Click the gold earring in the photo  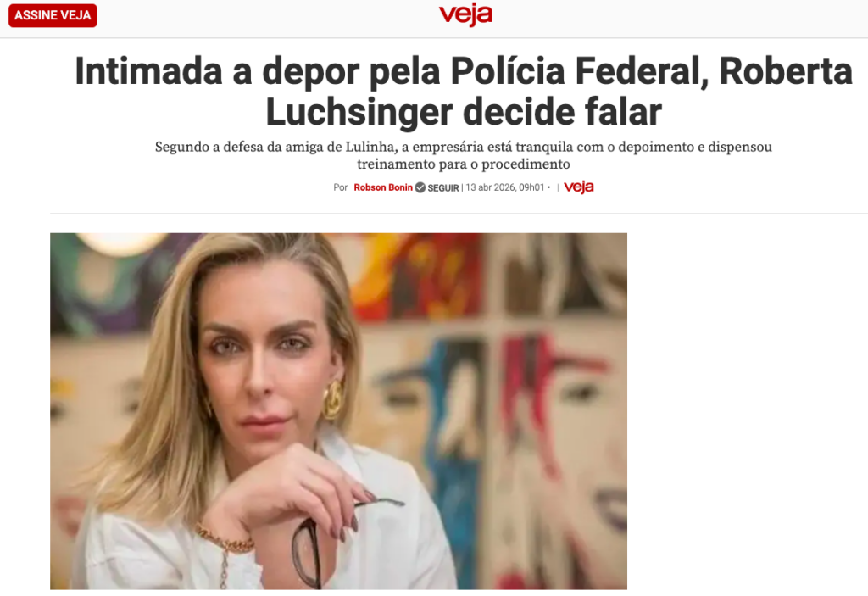coord(332,398)
